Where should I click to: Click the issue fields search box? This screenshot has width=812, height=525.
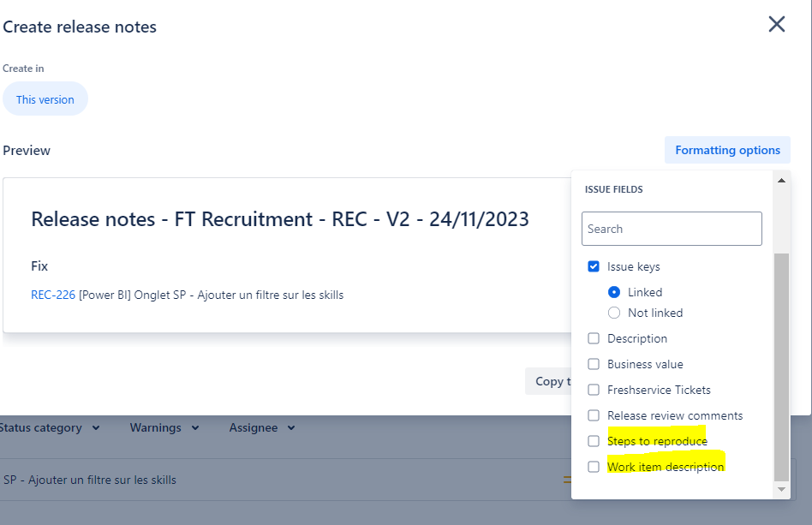672,229
